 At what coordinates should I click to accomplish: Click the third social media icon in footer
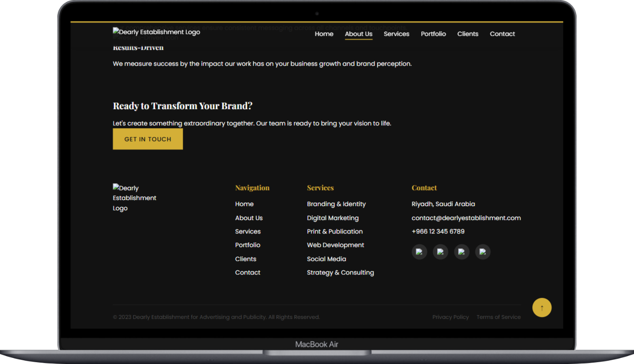461,252
